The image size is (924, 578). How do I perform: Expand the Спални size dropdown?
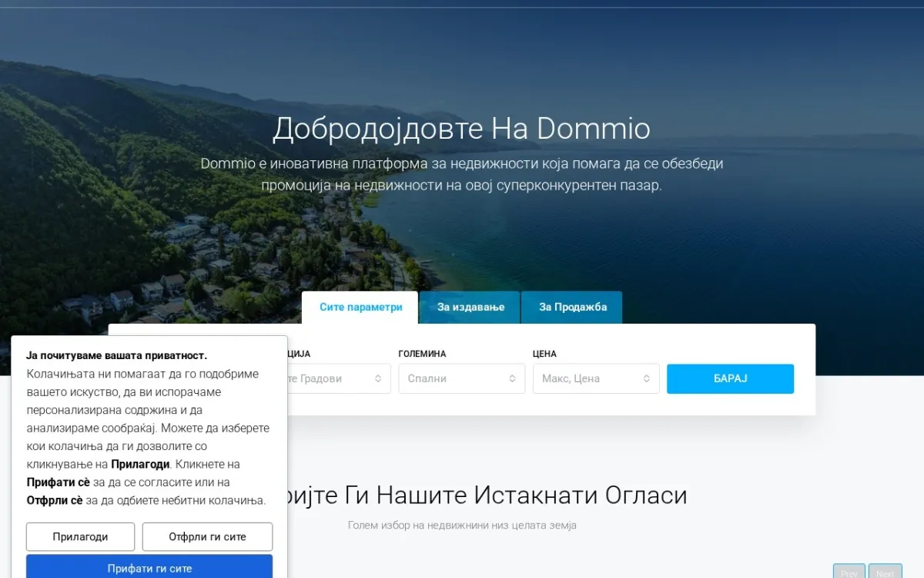click(462, 378)
